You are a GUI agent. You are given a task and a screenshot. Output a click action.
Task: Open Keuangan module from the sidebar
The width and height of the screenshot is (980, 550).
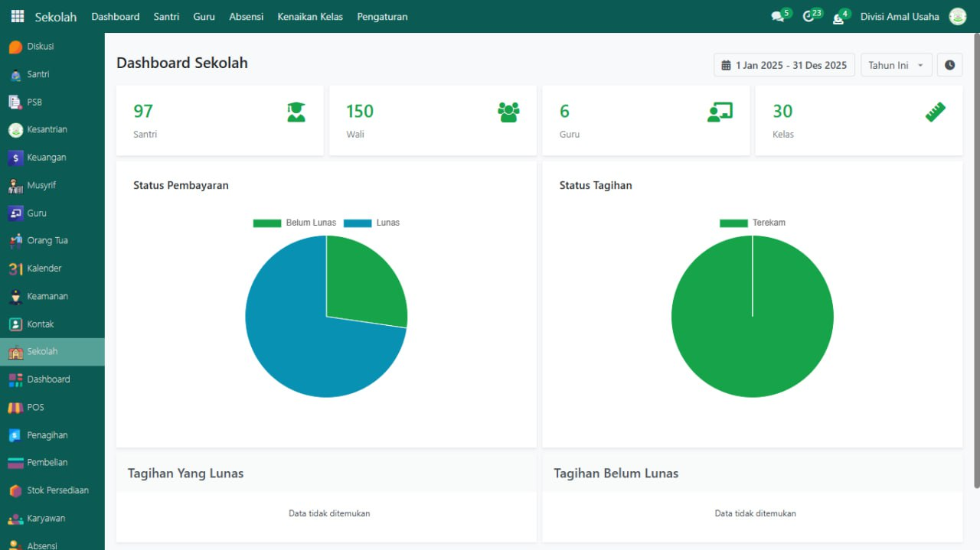pyautogui.click(x=46, y=158)
